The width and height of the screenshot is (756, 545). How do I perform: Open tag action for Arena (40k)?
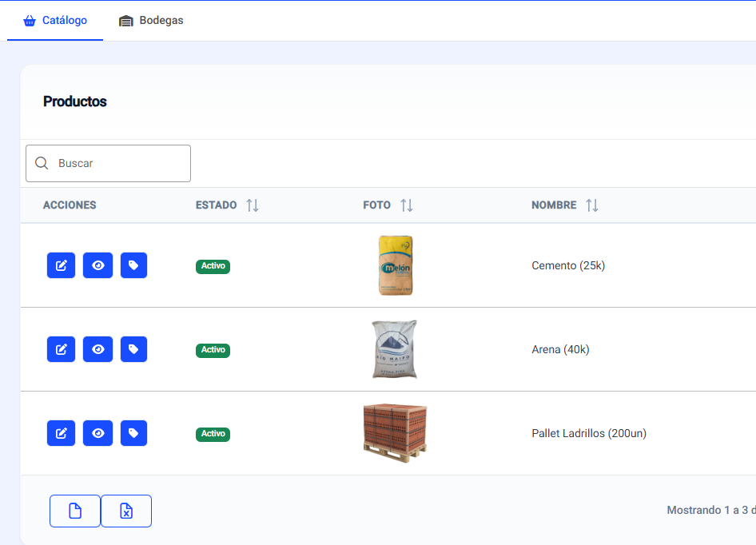point(133,349)
